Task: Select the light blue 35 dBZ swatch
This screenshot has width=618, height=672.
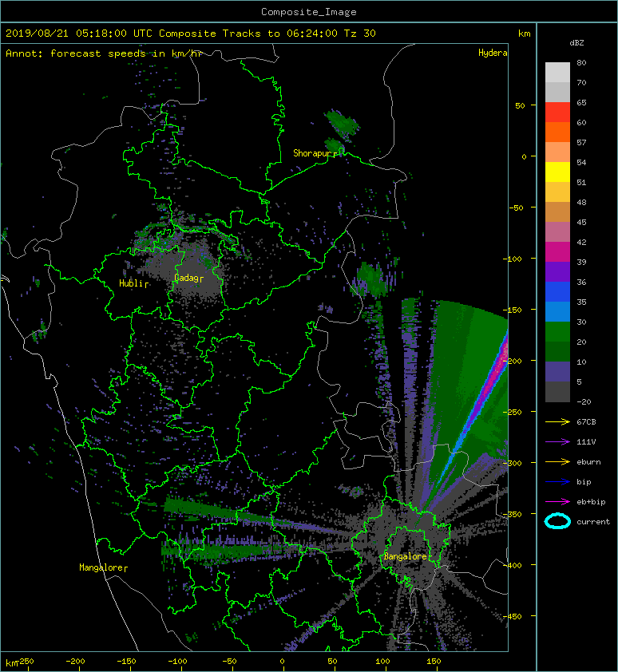Action: coord(557,311)
